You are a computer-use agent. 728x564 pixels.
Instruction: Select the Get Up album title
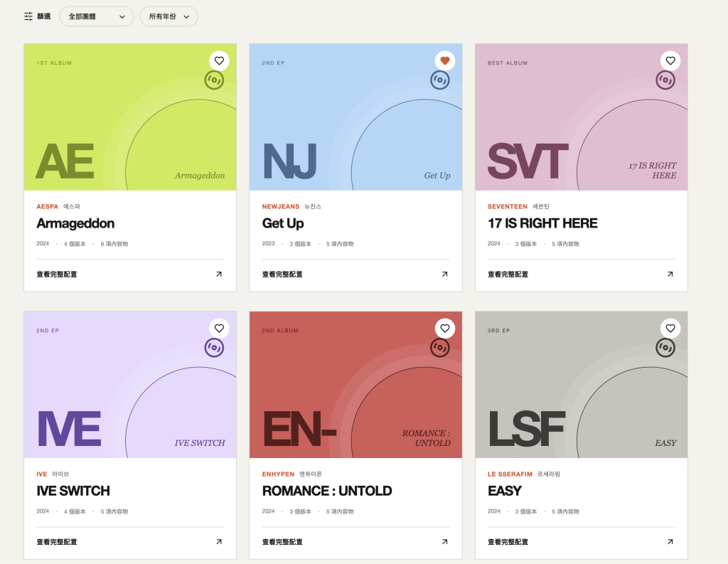[283, 223]
